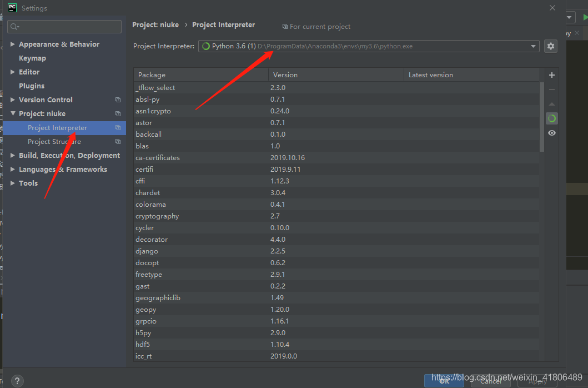Select the gast package row
Image resolution: width=588 pixels, height=388 pixels.
(336, 286)
